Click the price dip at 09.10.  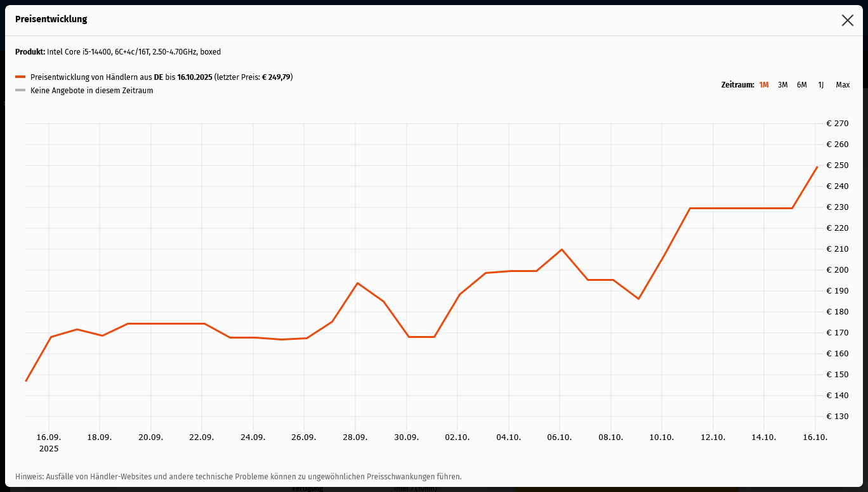tap(638, 299)
